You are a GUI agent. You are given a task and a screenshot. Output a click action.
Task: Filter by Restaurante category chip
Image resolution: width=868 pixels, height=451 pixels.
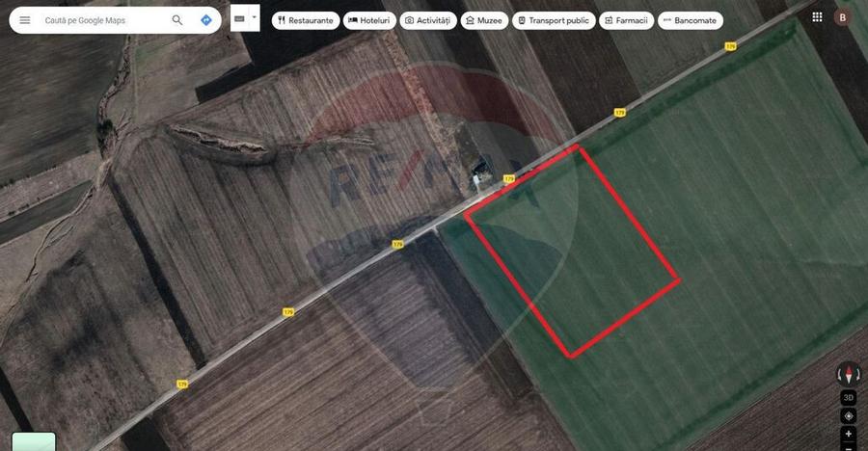(306, 20)
